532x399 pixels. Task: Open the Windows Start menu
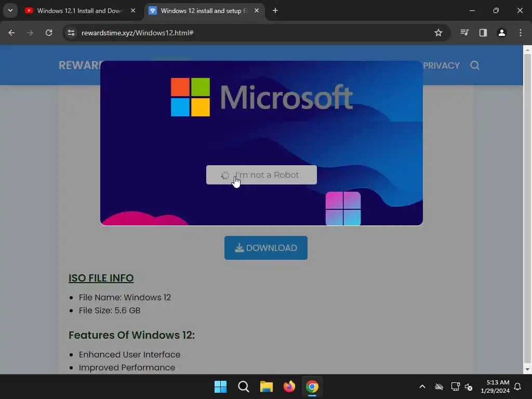(220, 387)
